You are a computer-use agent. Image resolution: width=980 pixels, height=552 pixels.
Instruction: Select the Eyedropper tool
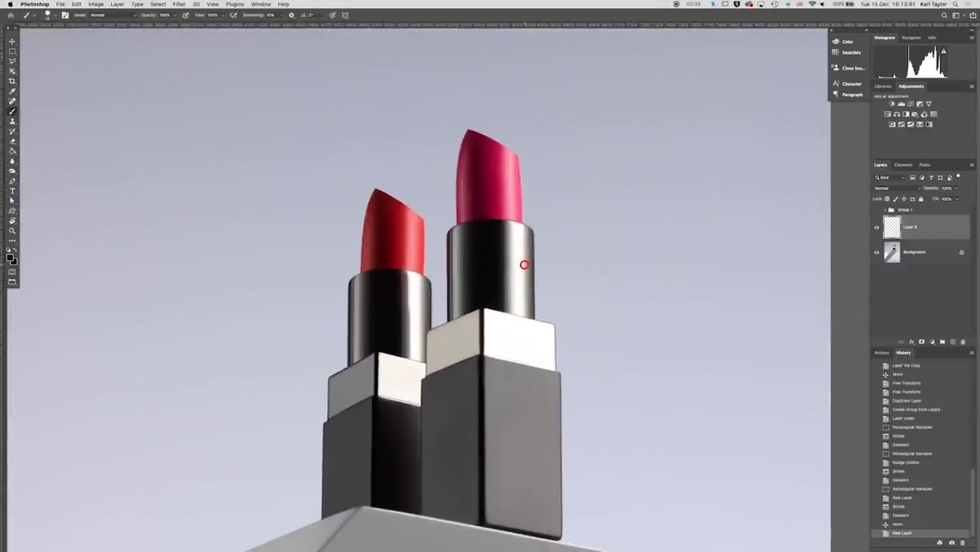(x=11, y=91)
